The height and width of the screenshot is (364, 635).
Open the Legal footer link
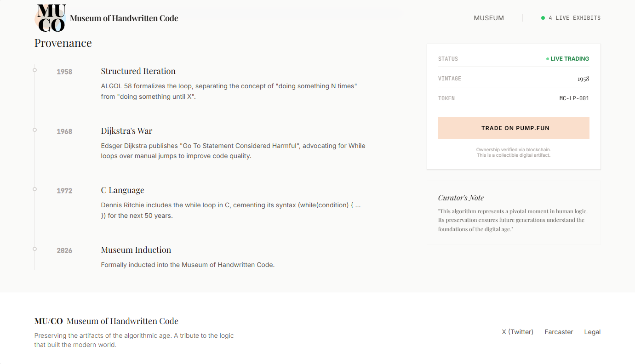pyautogui.click(x=592, y=331)
